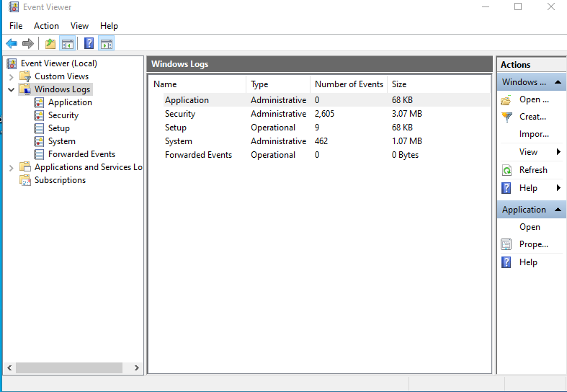Click Import Custom View action

(534, 134)
